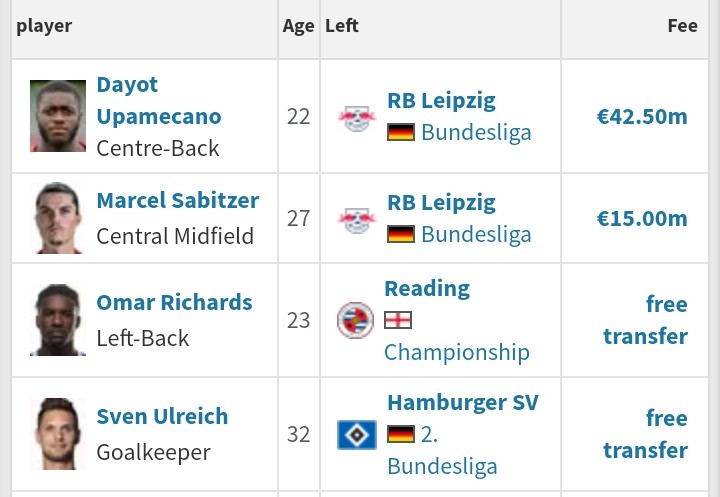Image resolution: width=720 pixels, height=497 pixels.
Task: Click RB Leipzig crest in Upamecano row
Action: 357,118
